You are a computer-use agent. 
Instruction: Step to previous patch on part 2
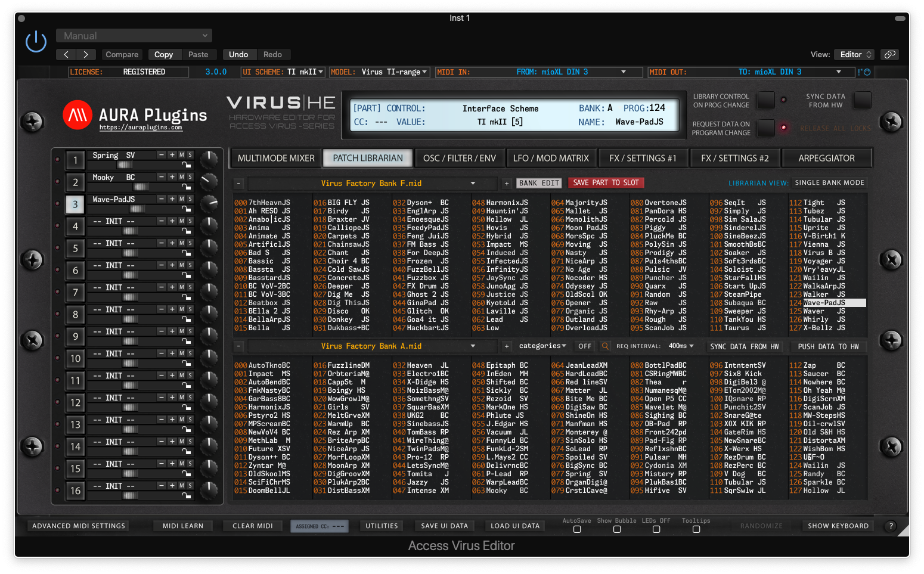[162, 177]
